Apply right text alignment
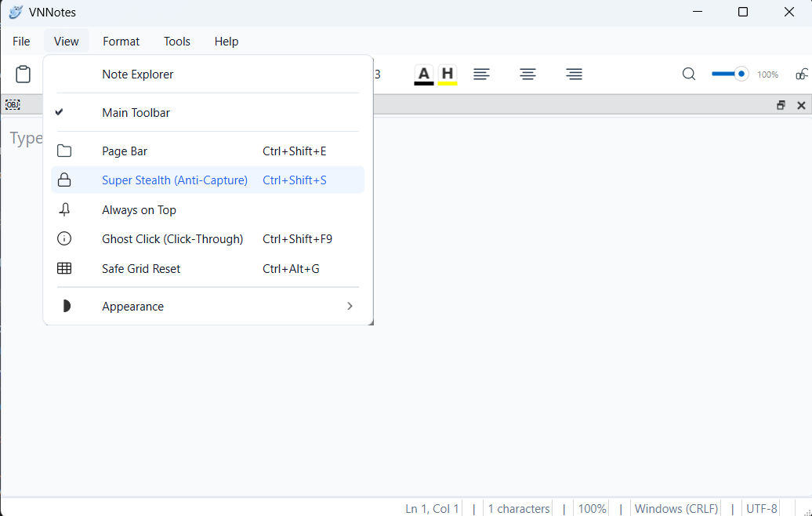This screenshot has height=516, width=812. tap(574, 74)
